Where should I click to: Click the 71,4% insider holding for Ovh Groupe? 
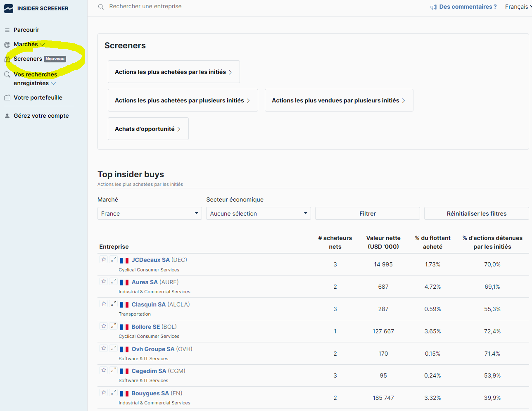pyautogui.click(x=492, y=354)
